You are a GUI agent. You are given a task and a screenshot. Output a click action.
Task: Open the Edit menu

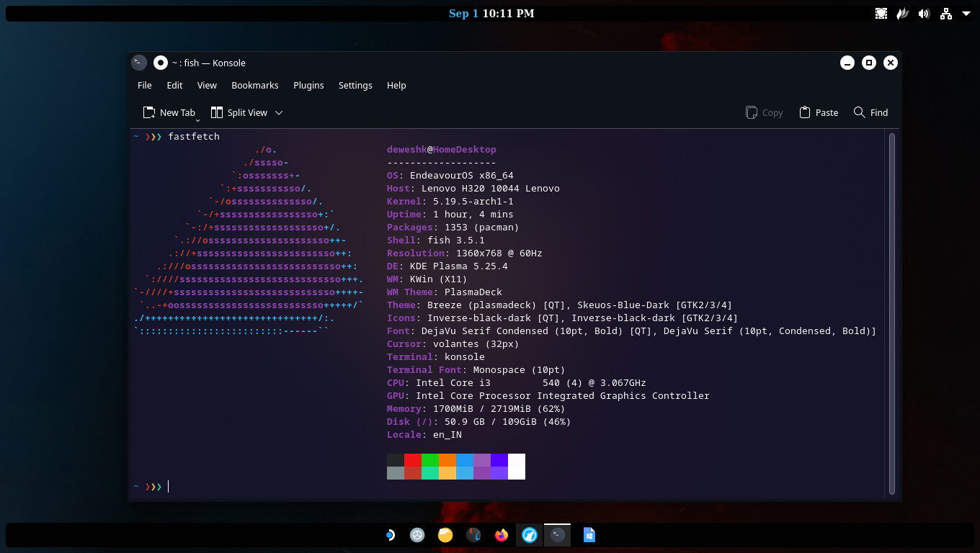click(174, 85)
